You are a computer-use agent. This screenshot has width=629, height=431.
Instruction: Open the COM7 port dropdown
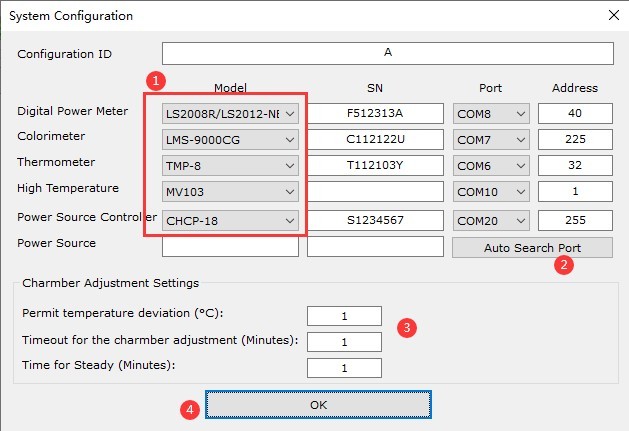pos(491,140)
